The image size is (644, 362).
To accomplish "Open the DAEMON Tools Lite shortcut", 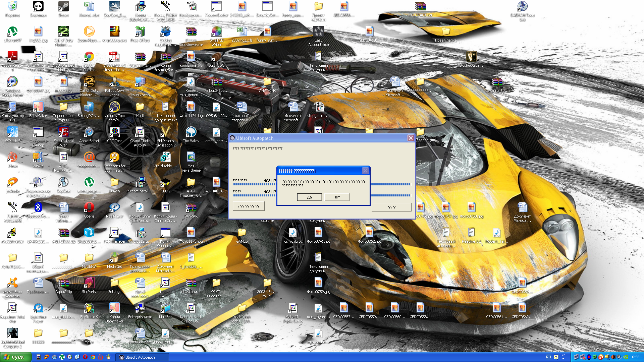I will (x=522, y=7).
